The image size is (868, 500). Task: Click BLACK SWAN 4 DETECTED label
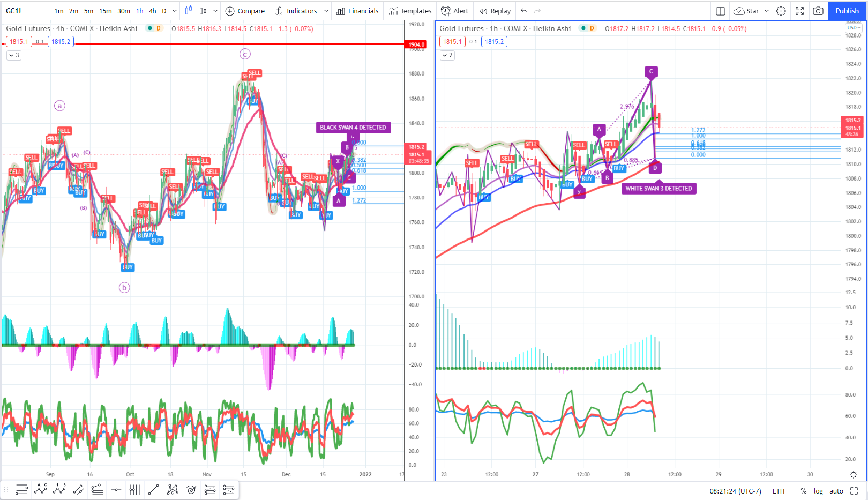pos(353,128)
